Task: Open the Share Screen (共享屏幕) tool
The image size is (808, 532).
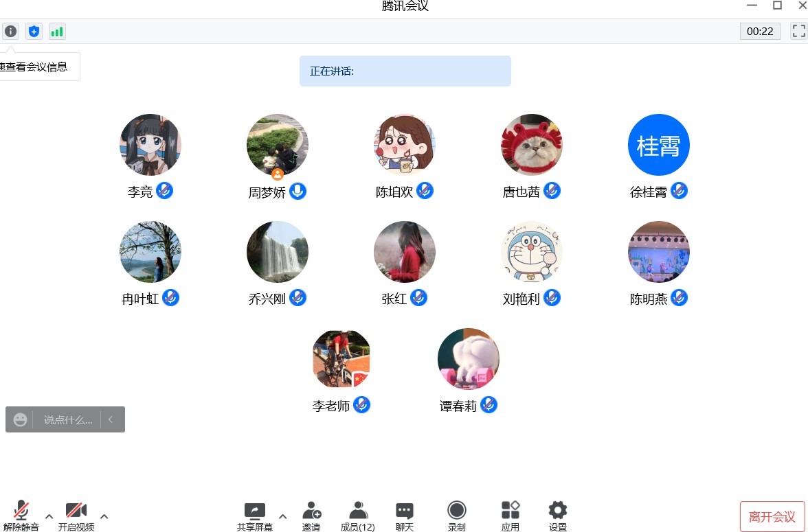Action: 254,516
